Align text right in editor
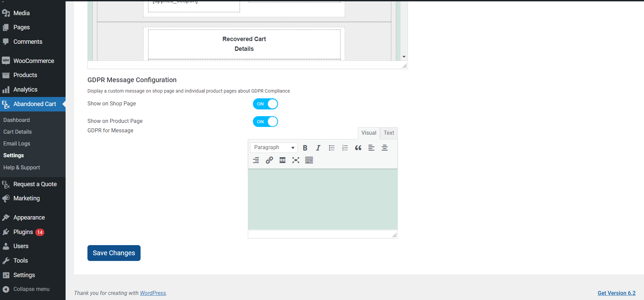Image resolution: width=644 pixels, height=300 pixels. (x=256, y=160)
